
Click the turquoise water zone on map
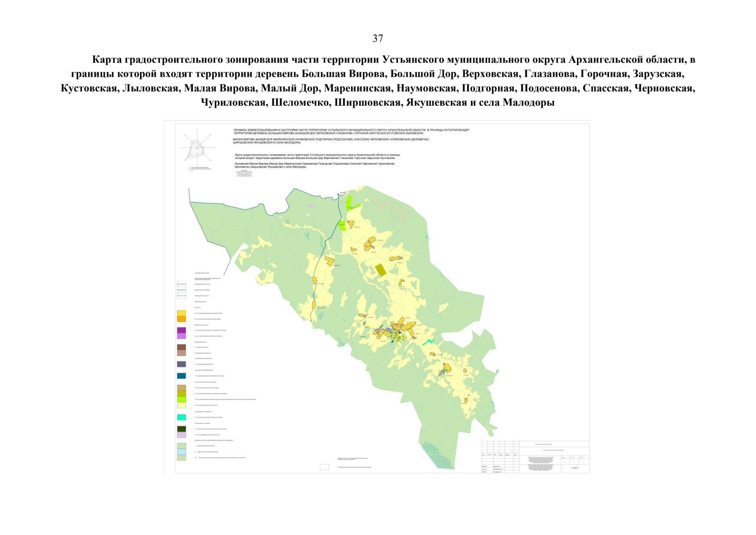[x=428, y=342]
